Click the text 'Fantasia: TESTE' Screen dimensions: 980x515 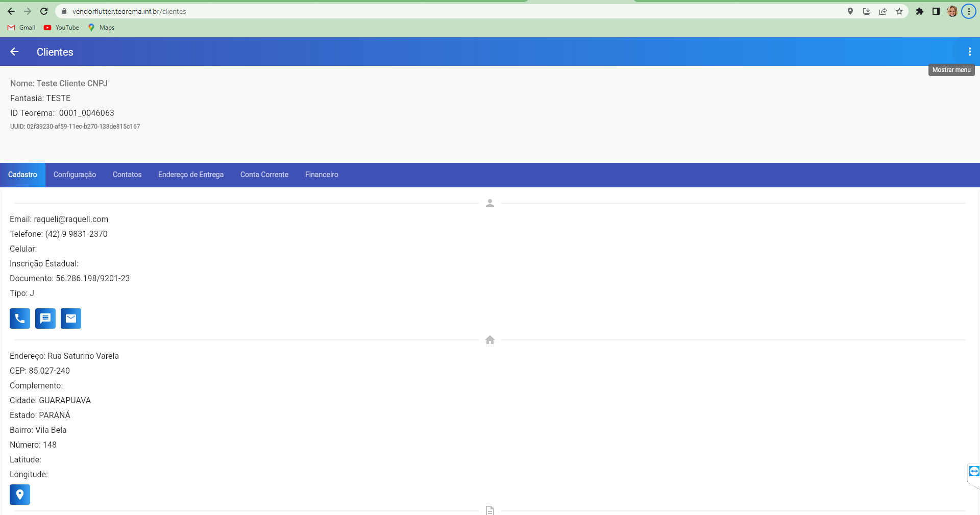coord(40,98)
